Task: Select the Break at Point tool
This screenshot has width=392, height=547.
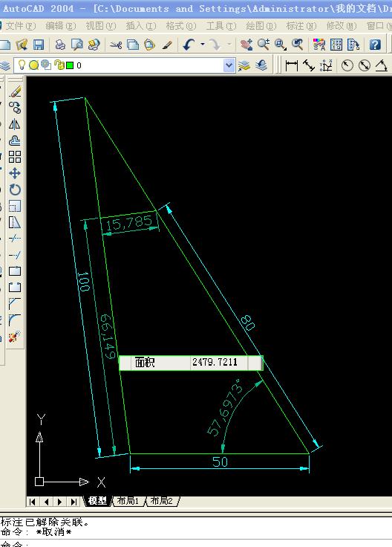Action: [x=15, y=271]
